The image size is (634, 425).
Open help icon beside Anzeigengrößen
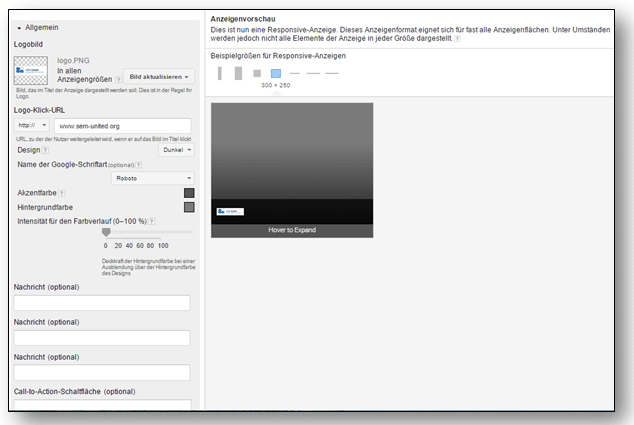(x=118, y=79)
